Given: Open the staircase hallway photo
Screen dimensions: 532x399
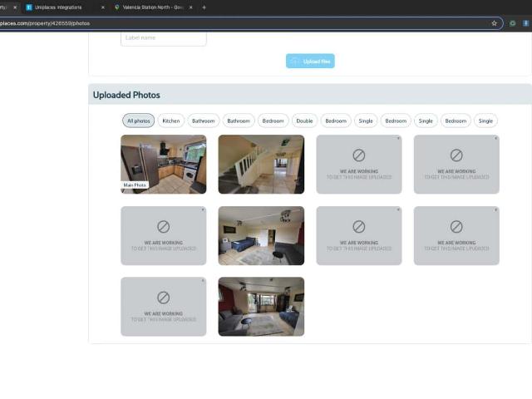Looking at the screenshot, I should (x=261, y=164).
